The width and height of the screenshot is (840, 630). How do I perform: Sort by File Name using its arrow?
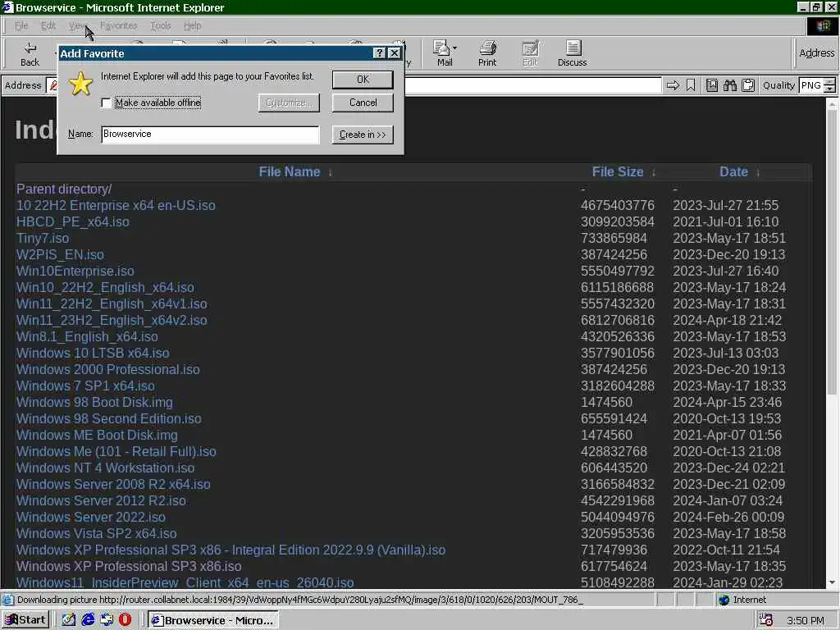(x=331, y=172)
